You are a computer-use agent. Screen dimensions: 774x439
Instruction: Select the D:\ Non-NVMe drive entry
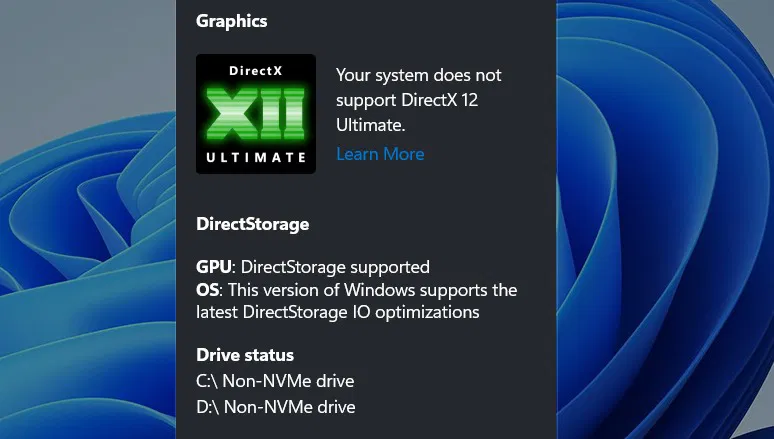[275, 407]
